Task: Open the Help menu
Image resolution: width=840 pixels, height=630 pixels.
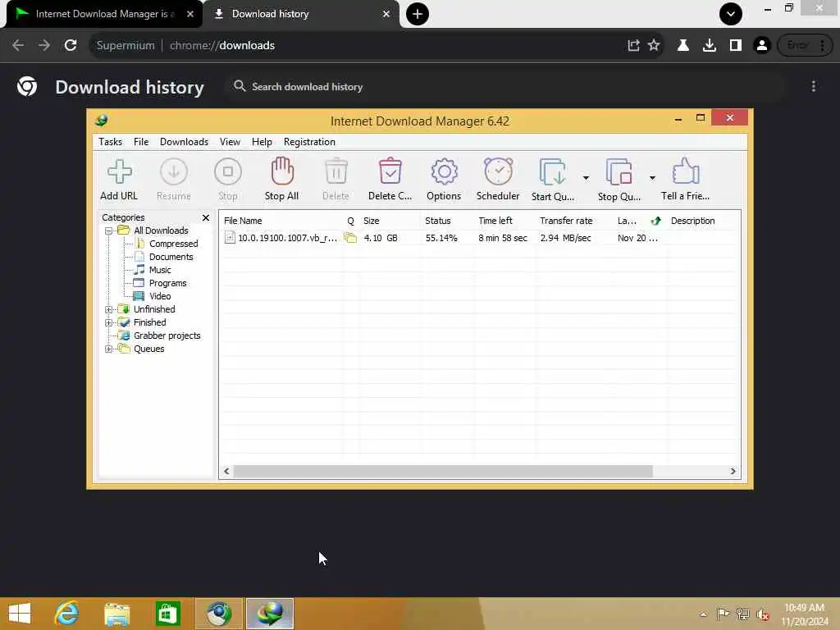Action: pyautogui.click(x=262, y=142)
